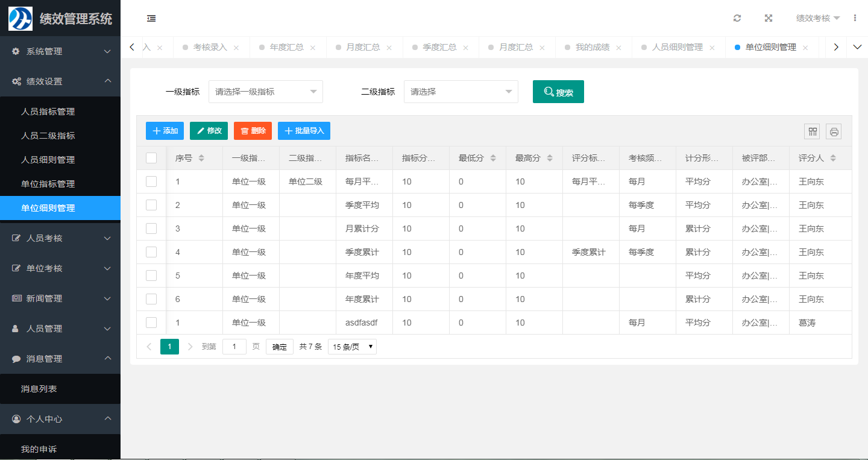Open the vertical more options icon
Viewport: 868px width, 460px height.
click(x=855, y=18)
